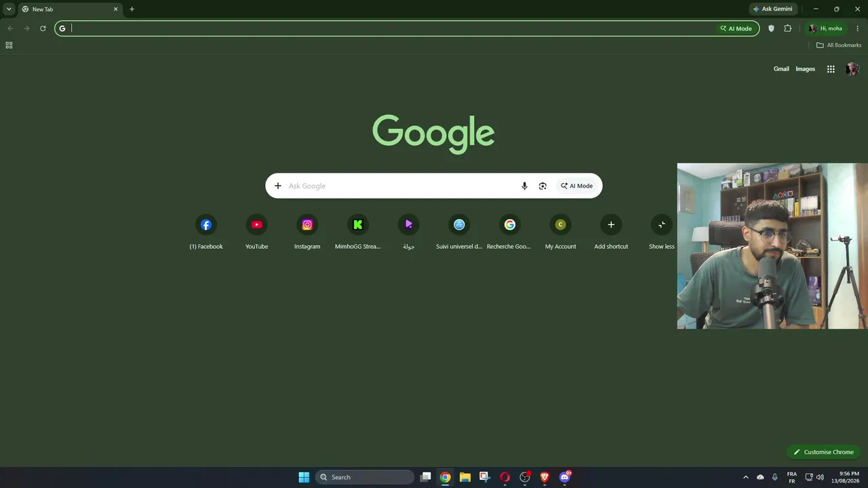The image size is (868, 488).
Task: Open the tab search dropdown
Action: pos(9,9)
